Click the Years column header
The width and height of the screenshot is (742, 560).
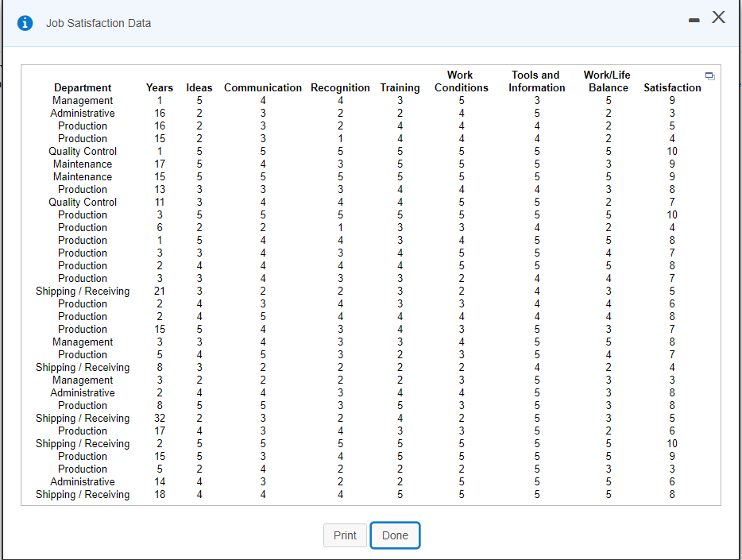159,87
